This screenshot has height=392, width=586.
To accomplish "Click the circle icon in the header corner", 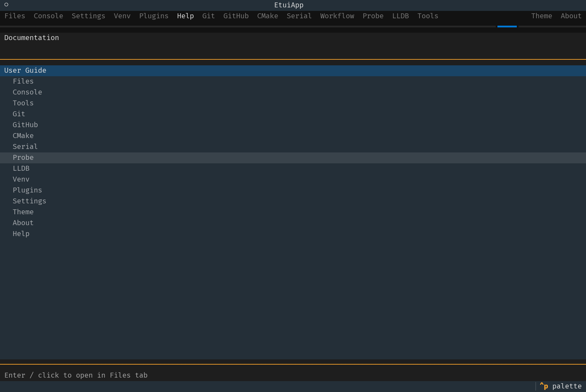I will point(6,5).
